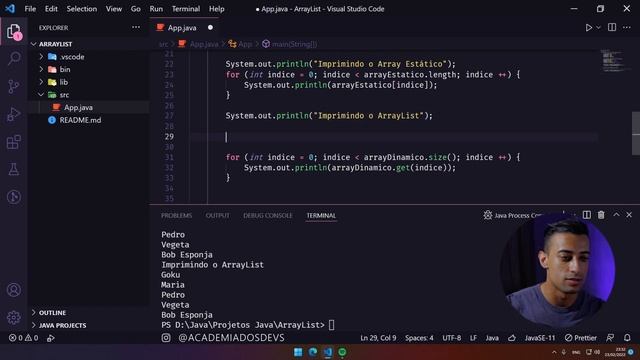Open the Windows Start menu

pos(298,352)
